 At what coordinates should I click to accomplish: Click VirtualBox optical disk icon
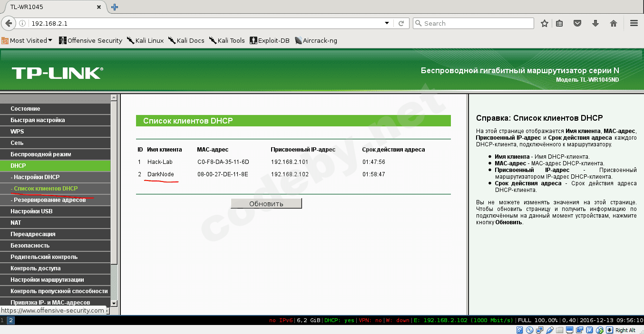[529, 330]
